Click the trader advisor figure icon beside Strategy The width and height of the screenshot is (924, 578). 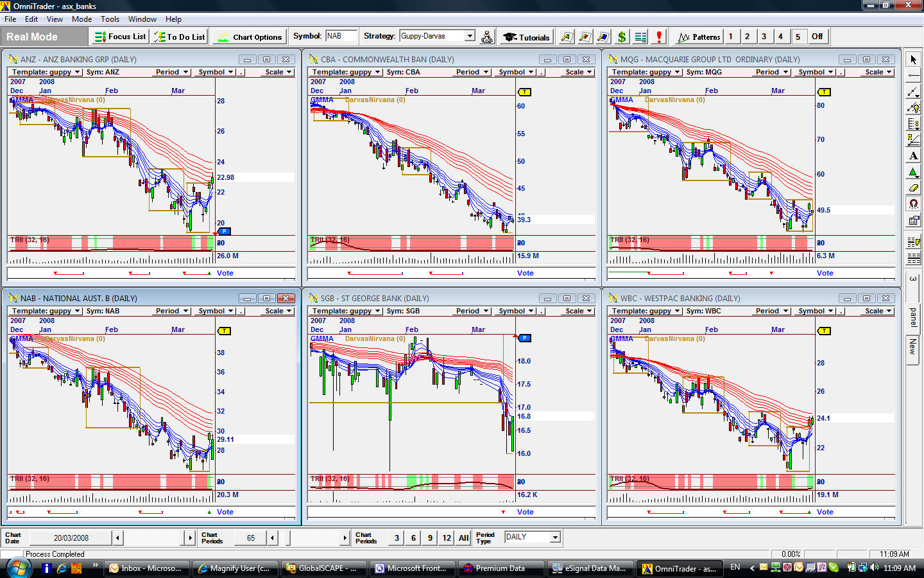(x=487, y=37)
